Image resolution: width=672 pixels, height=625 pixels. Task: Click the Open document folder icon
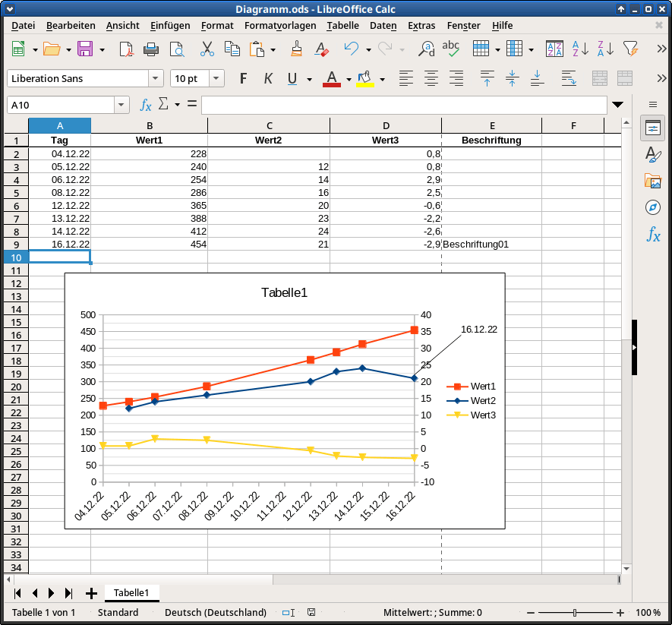click(x=52, y=49)
